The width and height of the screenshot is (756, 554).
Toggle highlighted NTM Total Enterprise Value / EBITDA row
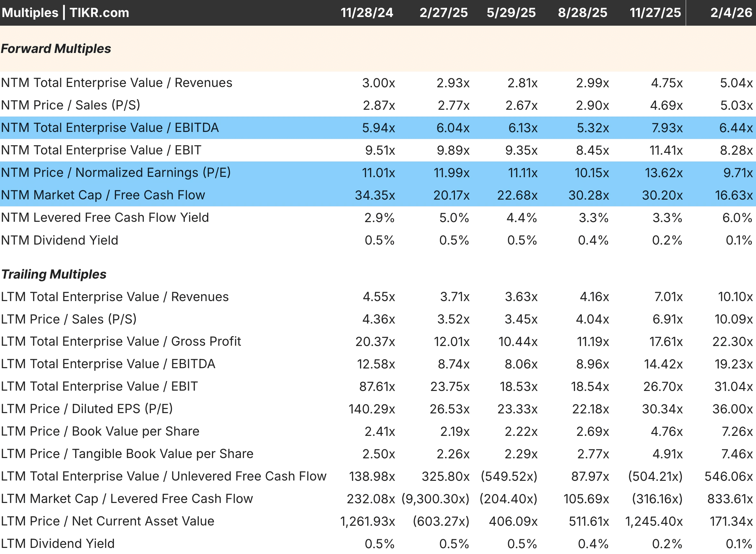110,128
